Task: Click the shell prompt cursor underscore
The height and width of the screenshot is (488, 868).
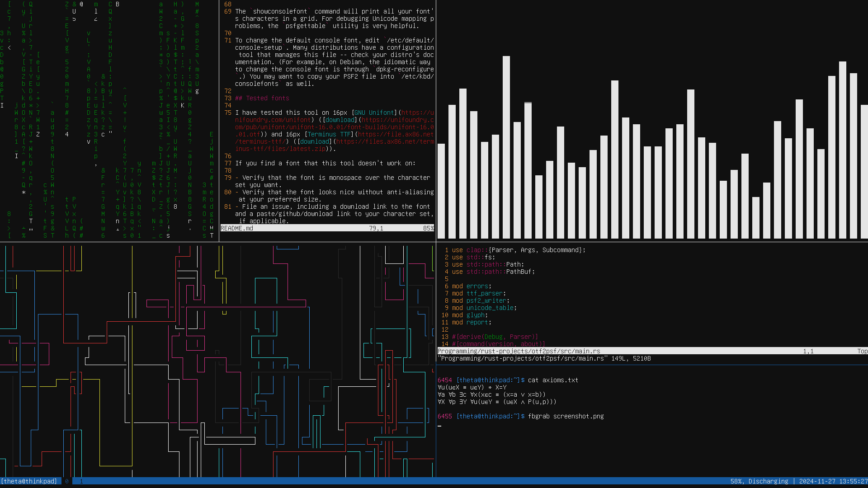Action: click(x=439, y=425)
